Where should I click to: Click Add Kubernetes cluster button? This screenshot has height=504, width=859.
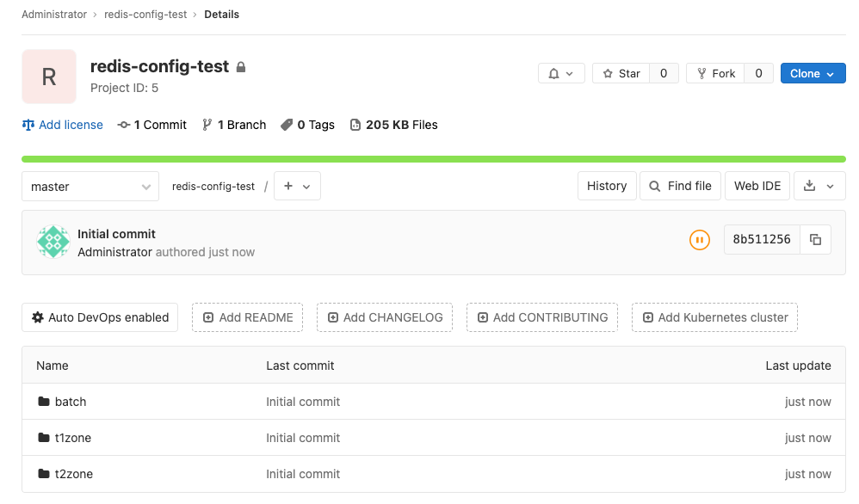pyautogui.click(x=714, y=317)
